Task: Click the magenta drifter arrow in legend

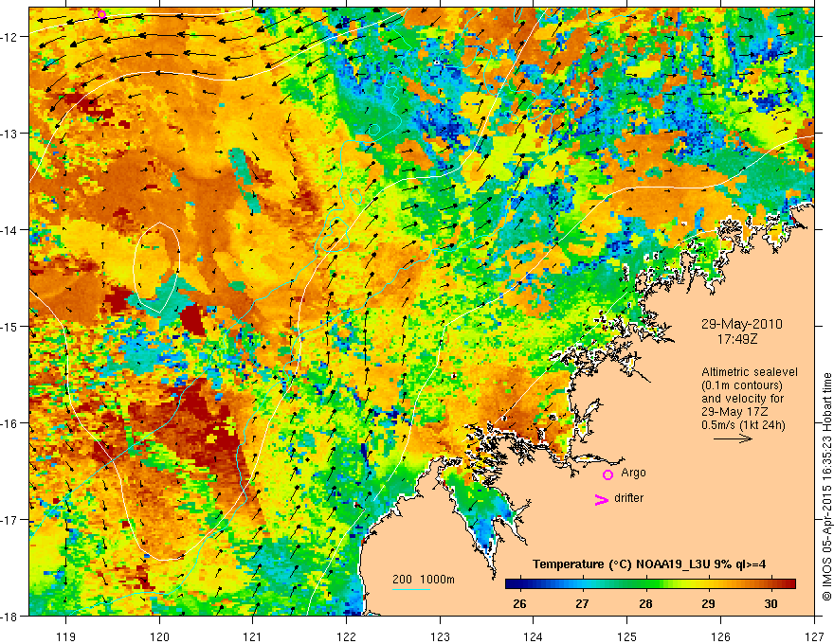Action: 602,499
